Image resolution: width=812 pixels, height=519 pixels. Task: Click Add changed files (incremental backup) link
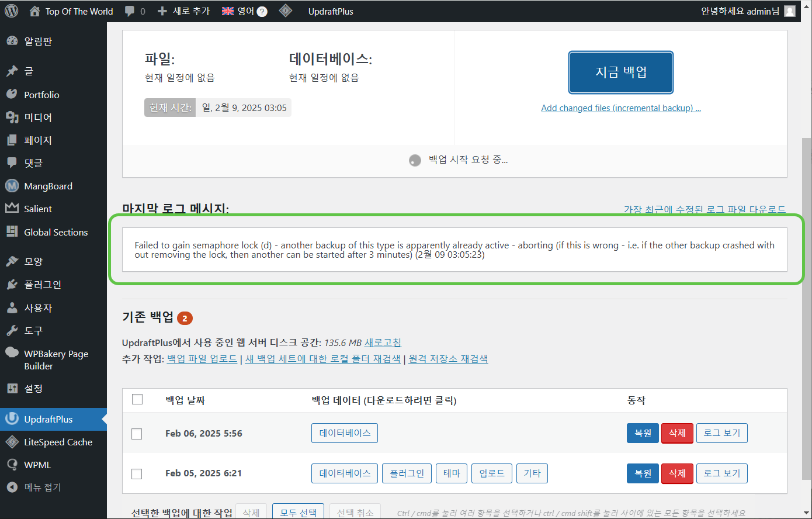pyautogui.click(x=621, y=108)
